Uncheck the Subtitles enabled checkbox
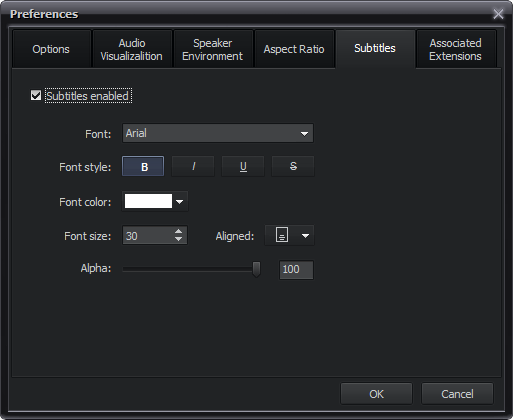The image size is (513, 420). click(x=36, y=95)
